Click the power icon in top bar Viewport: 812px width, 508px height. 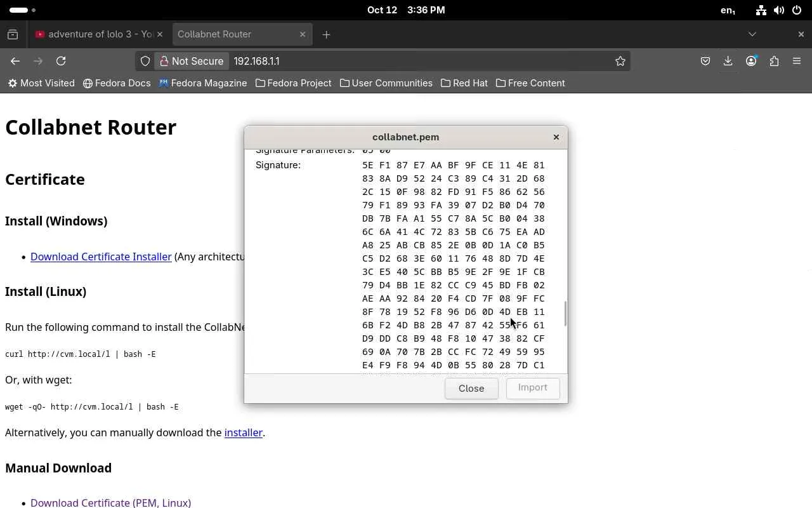(797, 10)
